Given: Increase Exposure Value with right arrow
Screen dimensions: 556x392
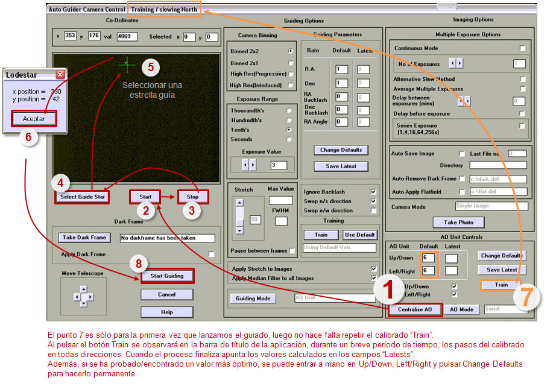Looking at the screenshot, I should click(253, 165).
